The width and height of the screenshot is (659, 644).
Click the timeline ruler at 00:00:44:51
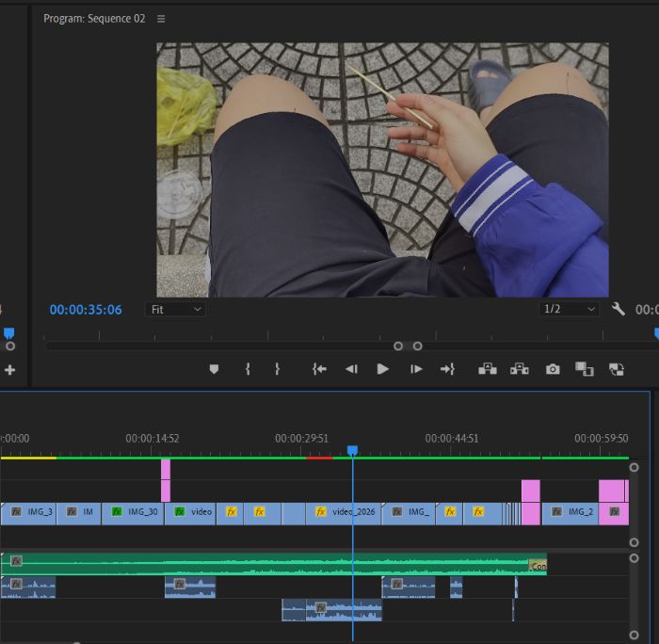tap(452, 439)
